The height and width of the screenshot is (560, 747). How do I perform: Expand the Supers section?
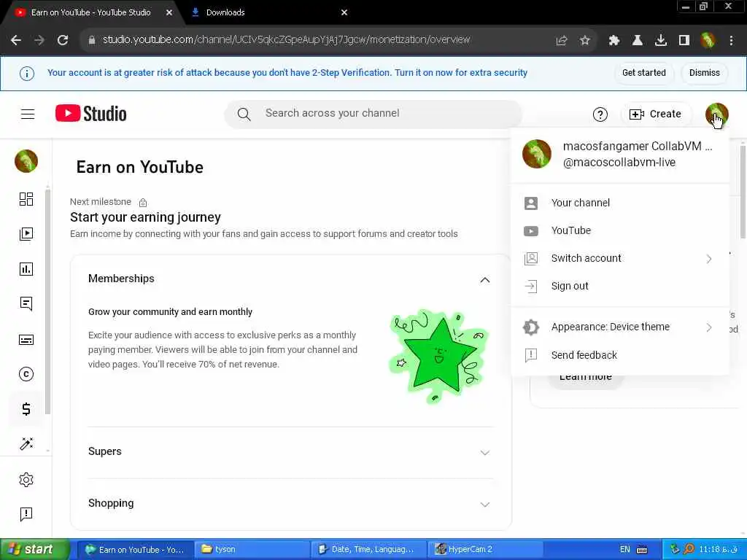[484, 452]
